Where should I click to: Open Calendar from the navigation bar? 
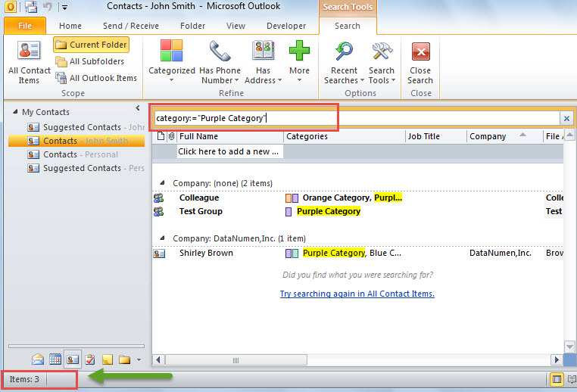[x=55, y=359]
